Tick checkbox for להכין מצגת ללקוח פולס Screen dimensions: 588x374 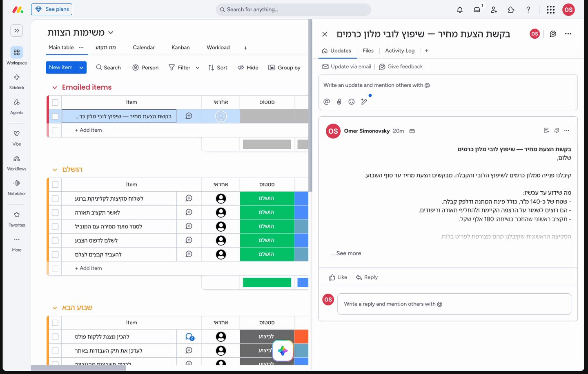point(55,337)
